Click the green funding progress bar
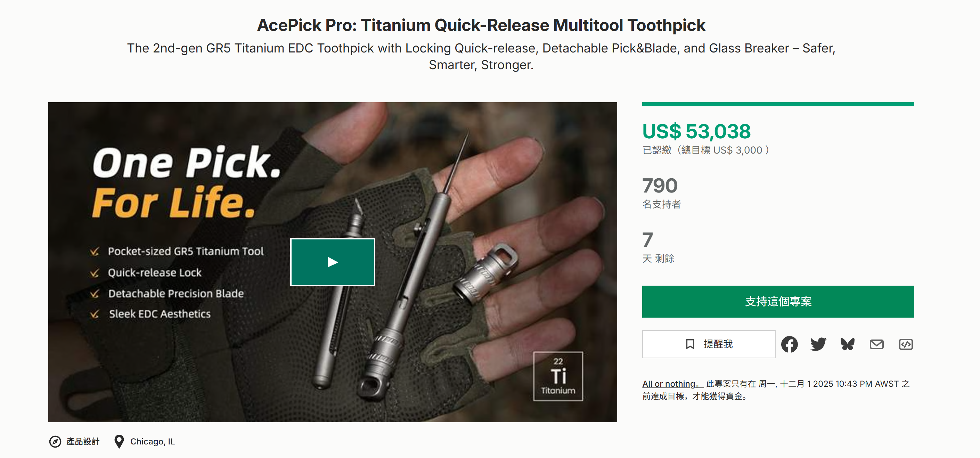The width and height of the screenshot is (980, 458). point(778,104)
